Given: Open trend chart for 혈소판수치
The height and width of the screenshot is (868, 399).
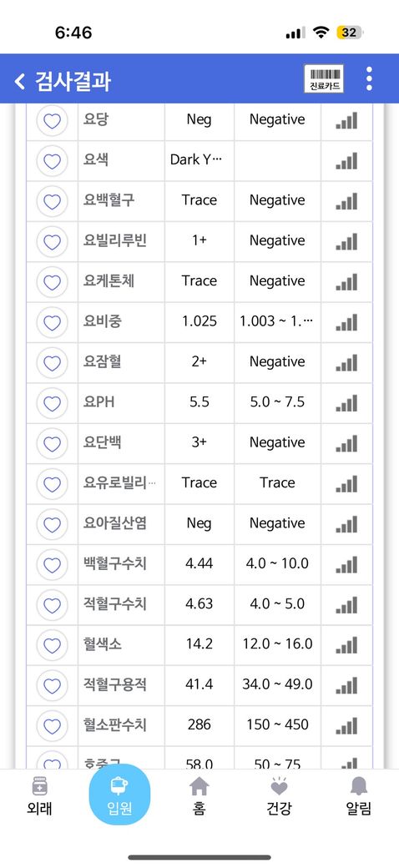Looking at the screenshot, I should click(346, 725).
